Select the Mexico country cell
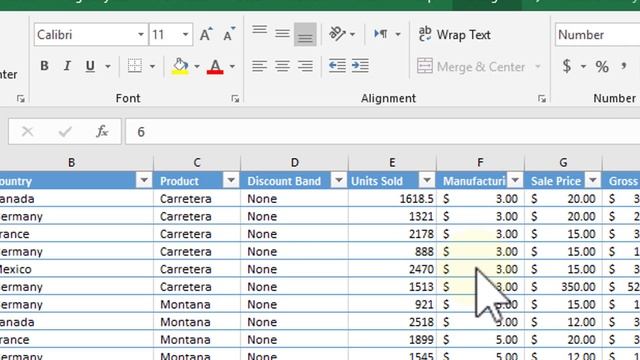640x360 pixels. coord(76,269)
